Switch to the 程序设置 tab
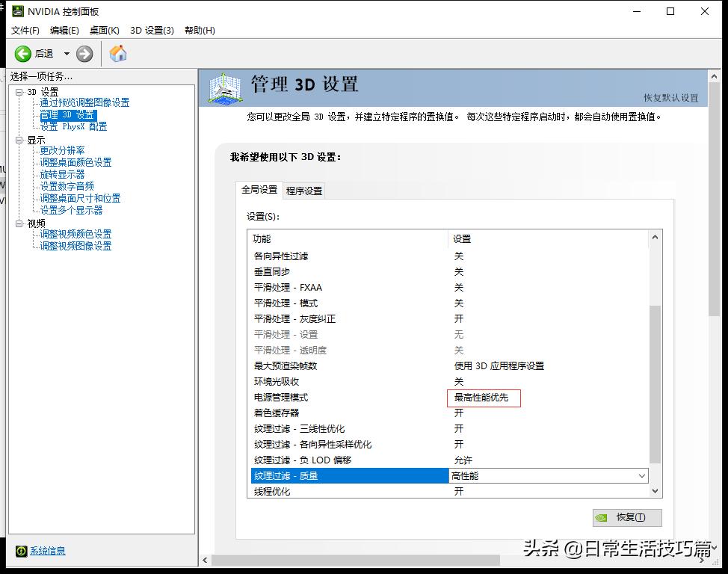 303,190
